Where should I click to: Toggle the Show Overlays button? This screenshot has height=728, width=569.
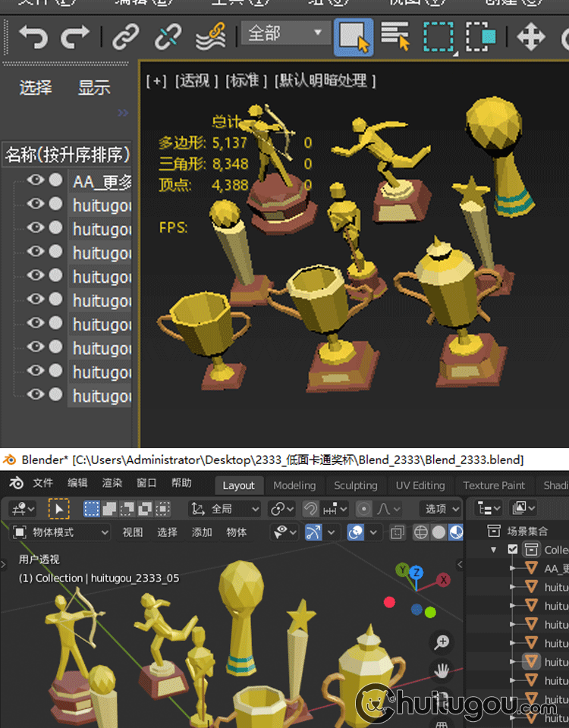pos(356,532)
